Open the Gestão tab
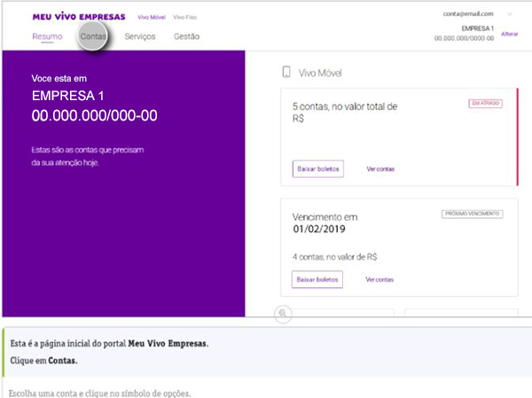Image resolution: width=532 pixels, height=398 pixels. coord(186,36)
